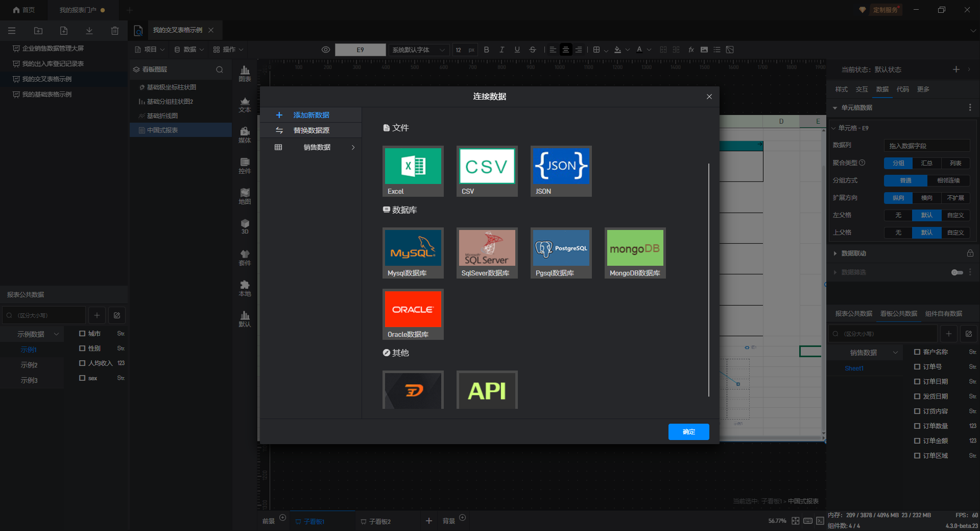This screenshot has height=531, width=980.
Task: Apply strikethrough formatting
Action: pyautogui.click(x=532, y=50)
